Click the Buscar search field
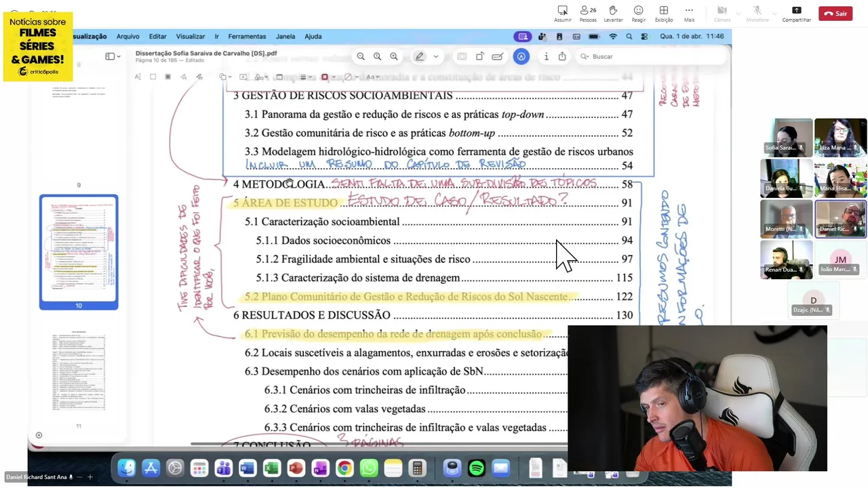Image resolution: width=868 pixels, height=488 pixels. pyautogui.click(x=650, y=56)
